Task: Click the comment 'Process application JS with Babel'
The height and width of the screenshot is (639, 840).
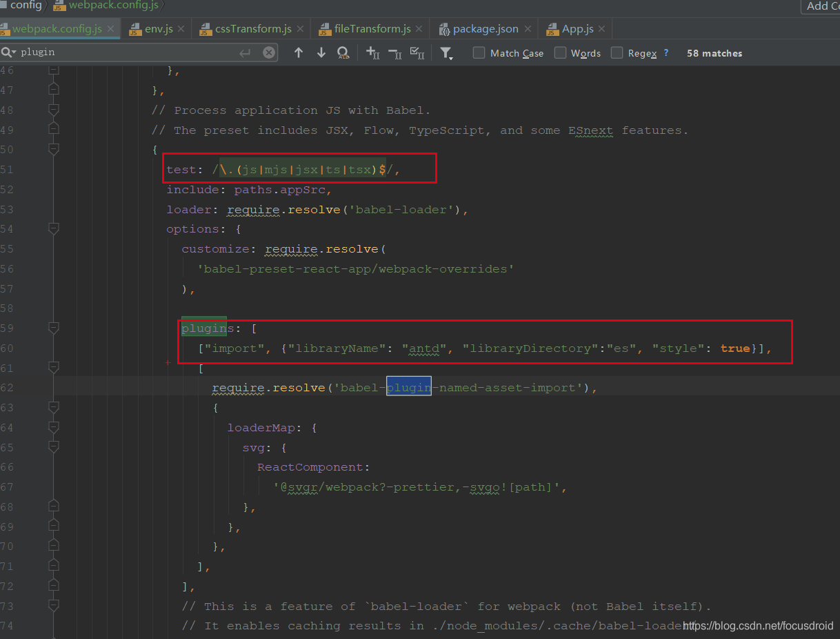Action: (291, 110)
